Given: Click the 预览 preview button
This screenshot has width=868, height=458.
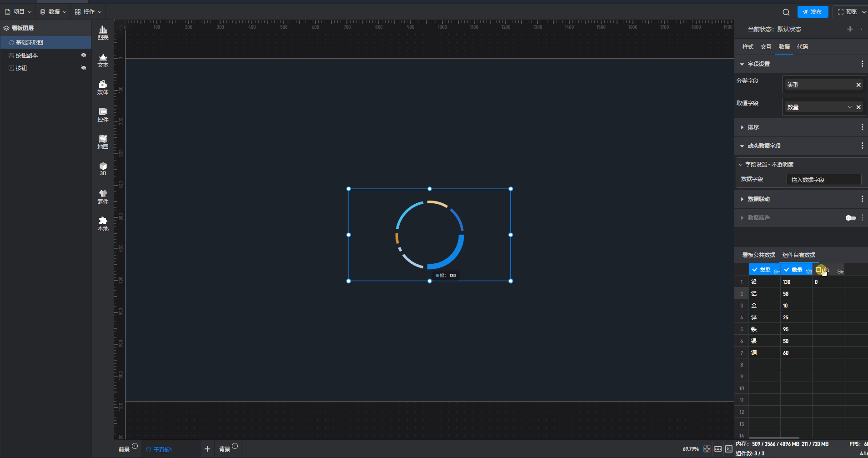Looking at the screenshot, I should click(849, 12).
